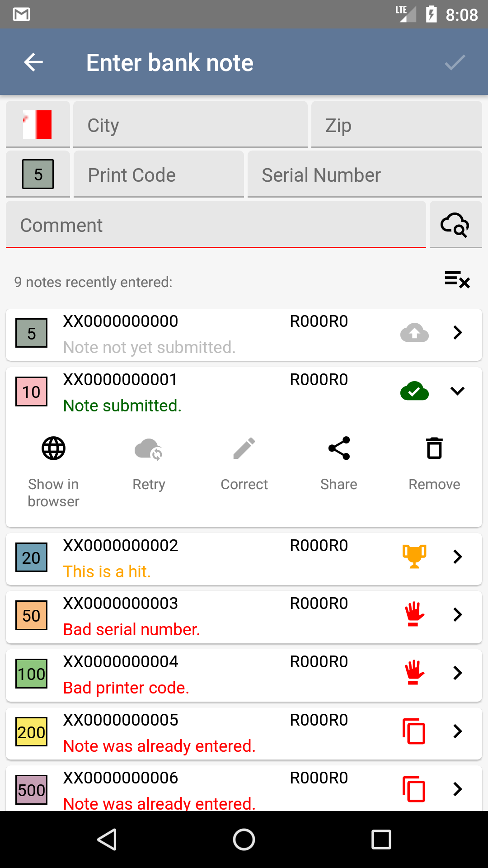This screenshot has width=488, height=868.
Task: Click the Show in browser globe icon
Action: point(54,448)
